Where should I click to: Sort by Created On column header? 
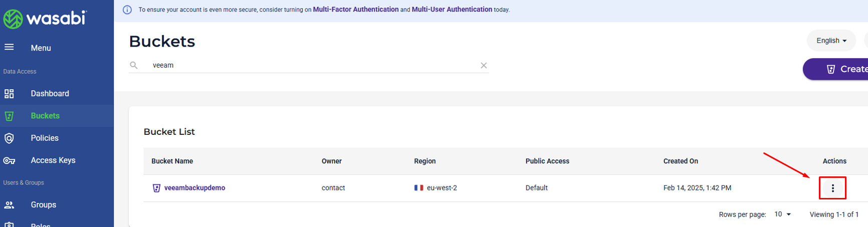click(x=681, y=161)
